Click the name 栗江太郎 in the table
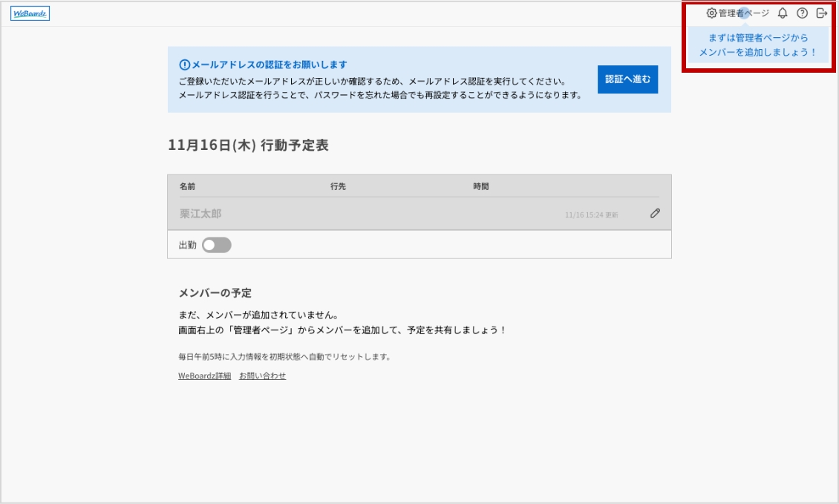The image size is (839, 504). [200, 214]
